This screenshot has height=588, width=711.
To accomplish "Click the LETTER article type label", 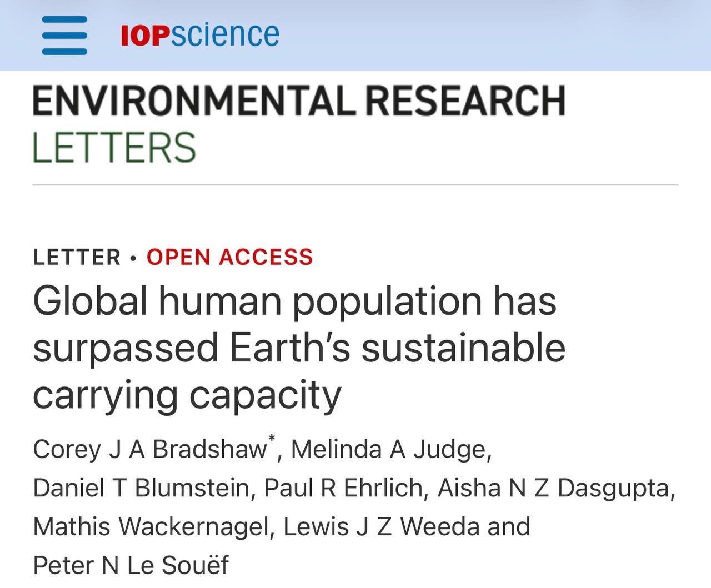I will [x=77, y=257].
